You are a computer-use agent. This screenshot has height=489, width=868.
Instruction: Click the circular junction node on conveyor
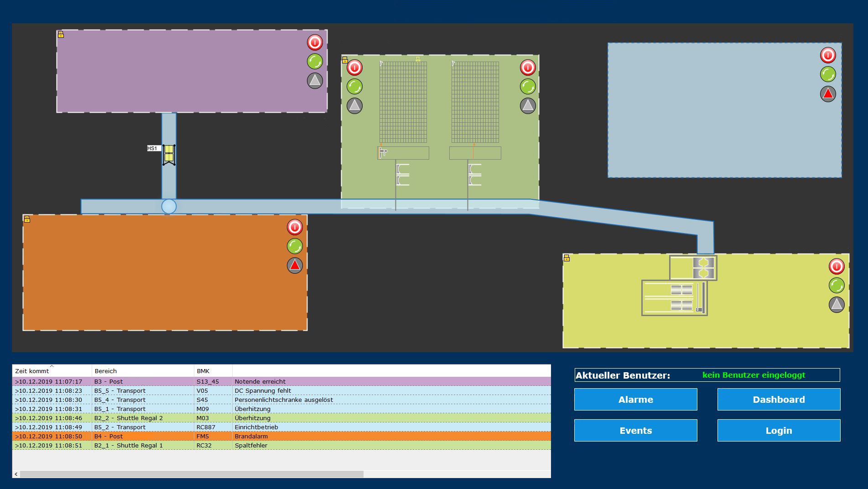(169, 207)
